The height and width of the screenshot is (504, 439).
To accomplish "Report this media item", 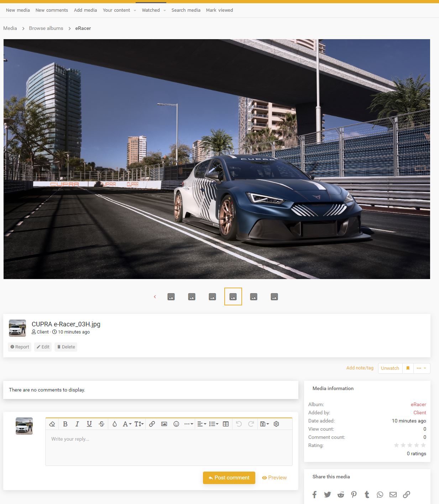I will point(20,347).
